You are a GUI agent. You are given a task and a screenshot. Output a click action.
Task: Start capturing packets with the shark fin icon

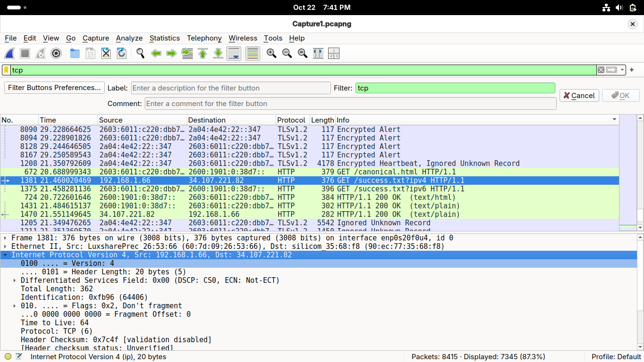(10, 54)
